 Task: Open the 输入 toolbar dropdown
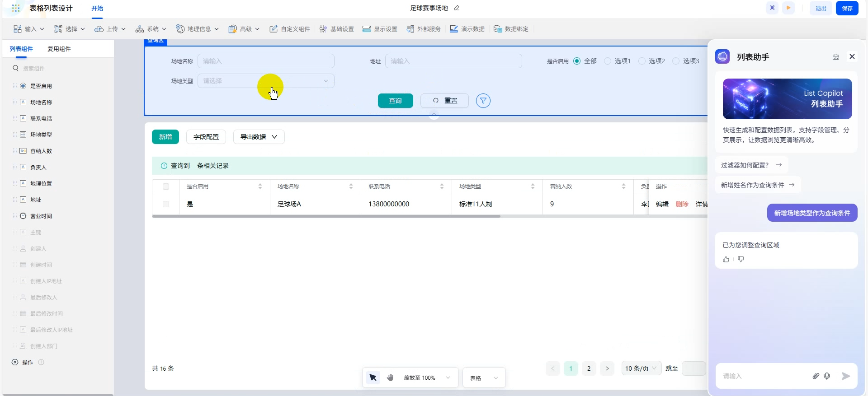pyautogui.click(x=29, y=29)
